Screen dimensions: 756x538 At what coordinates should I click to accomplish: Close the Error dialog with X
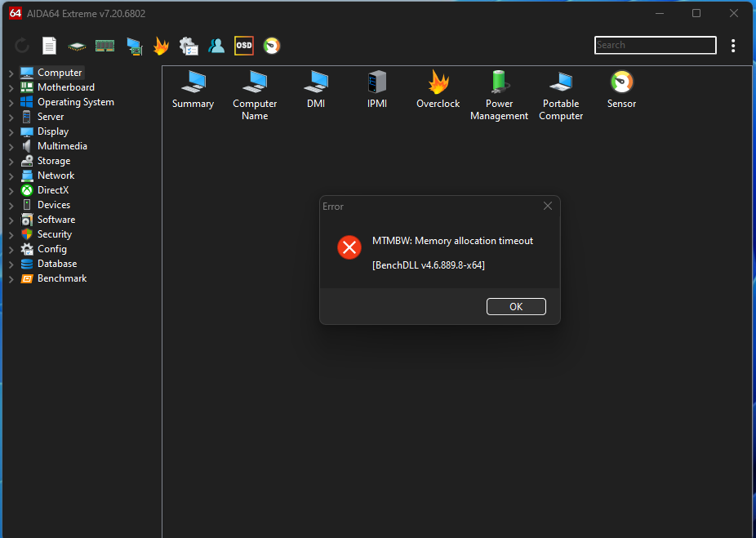click(548, 206)
